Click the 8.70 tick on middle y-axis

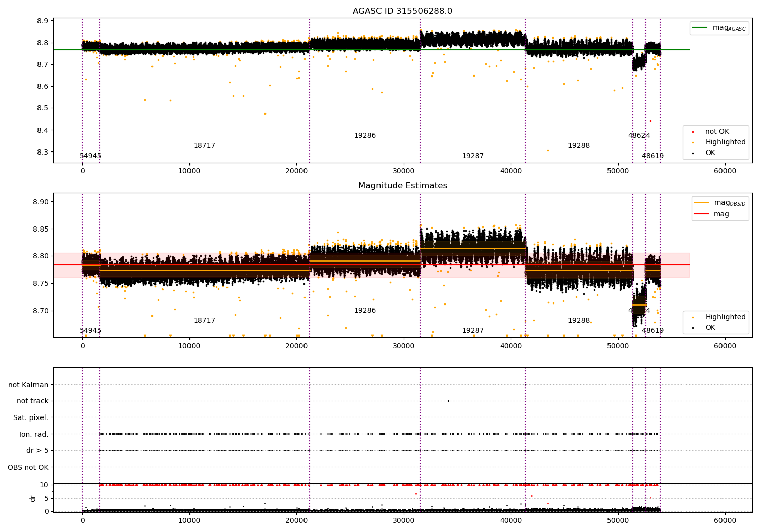click(x=41, y=311)
